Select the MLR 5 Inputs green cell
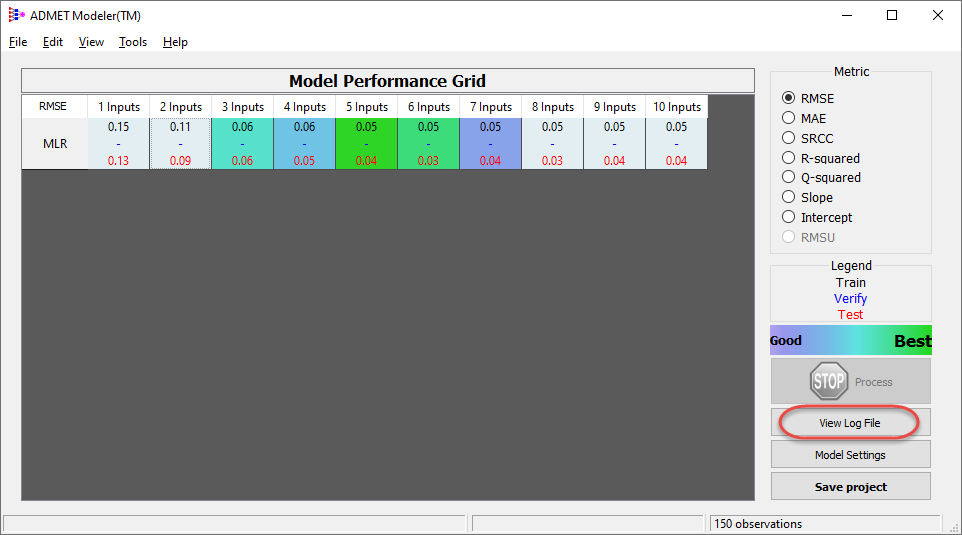This screenshot has height=535, width=962. [366, 144]
